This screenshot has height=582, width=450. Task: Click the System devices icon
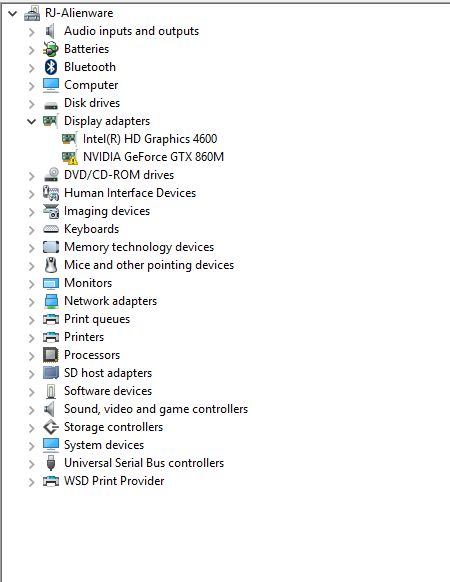tap(51, 445)
